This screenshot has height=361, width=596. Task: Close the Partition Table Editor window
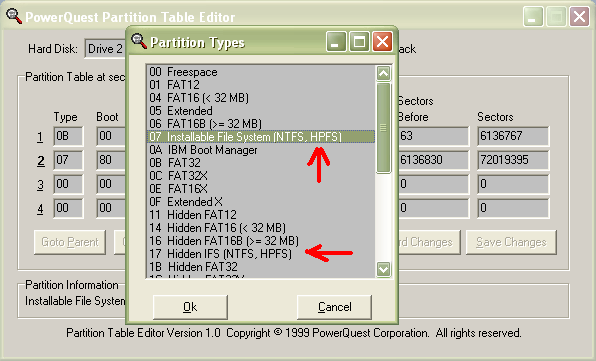click(579, 17)
